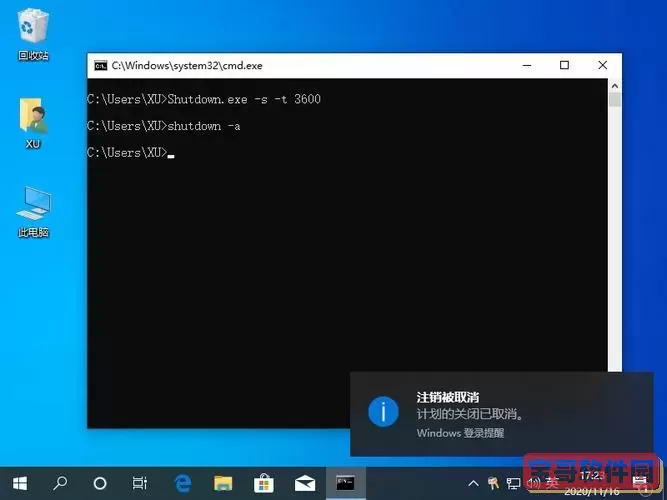Screen dimensions: 667x500
Task: Close the cmd.exe window
Action: click(602, 66)
